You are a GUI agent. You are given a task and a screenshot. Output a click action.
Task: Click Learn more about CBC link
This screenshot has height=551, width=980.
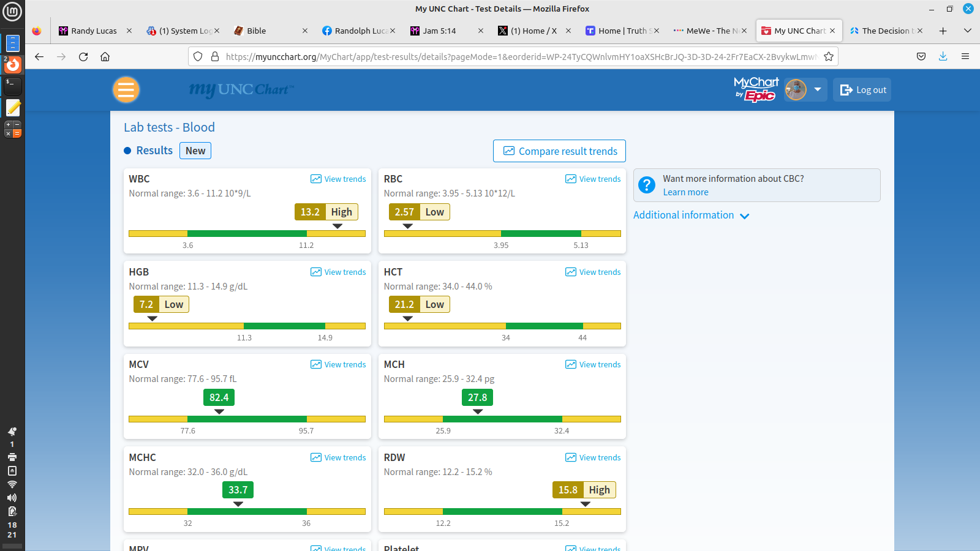[x=685, y=192]
